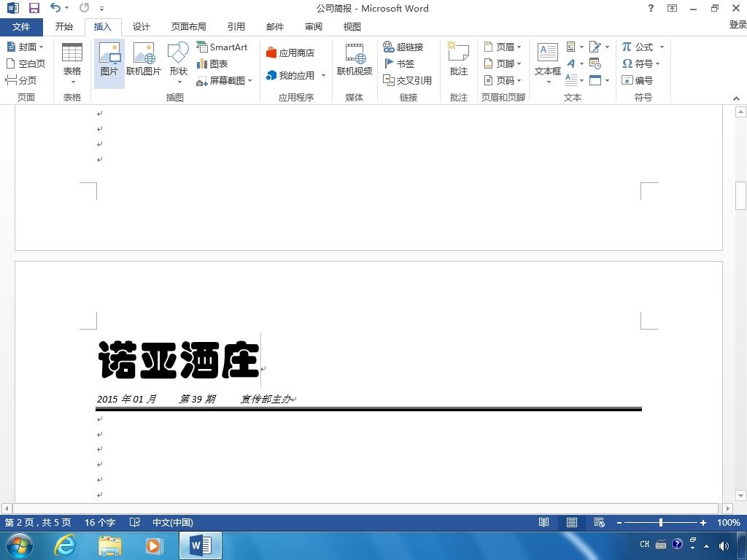Screen dimensions: 747x560
Task: Click the 诺亚酒庄 title text
Action: [x=178, y=359]
